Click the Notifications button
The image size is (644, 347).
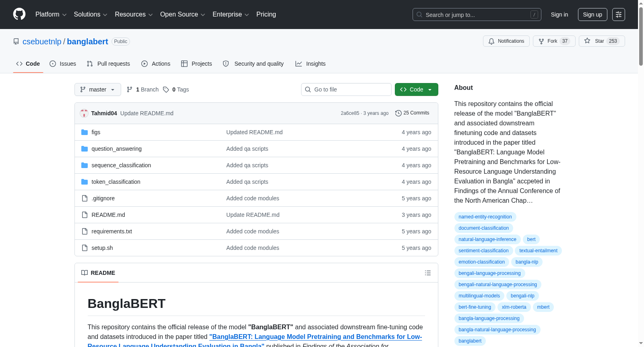506,41
